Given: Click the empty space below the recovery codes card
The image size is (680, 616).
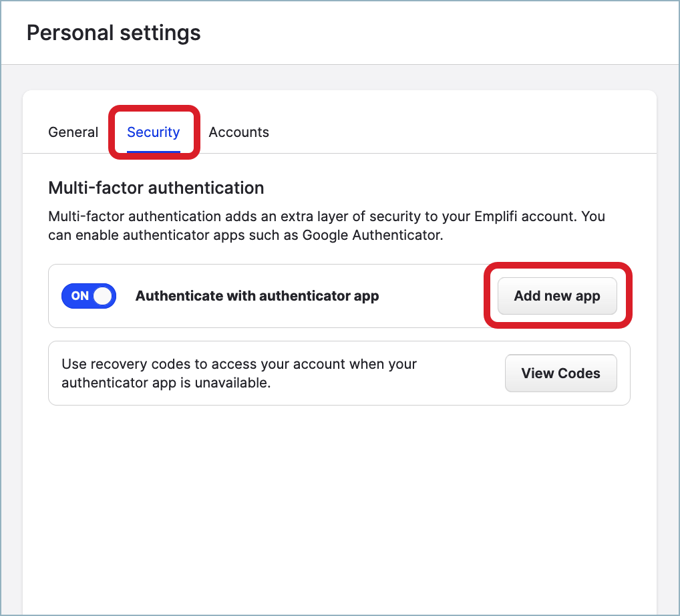Looking at the screenshot, I should pyautogui.click(x=339, y=501).
